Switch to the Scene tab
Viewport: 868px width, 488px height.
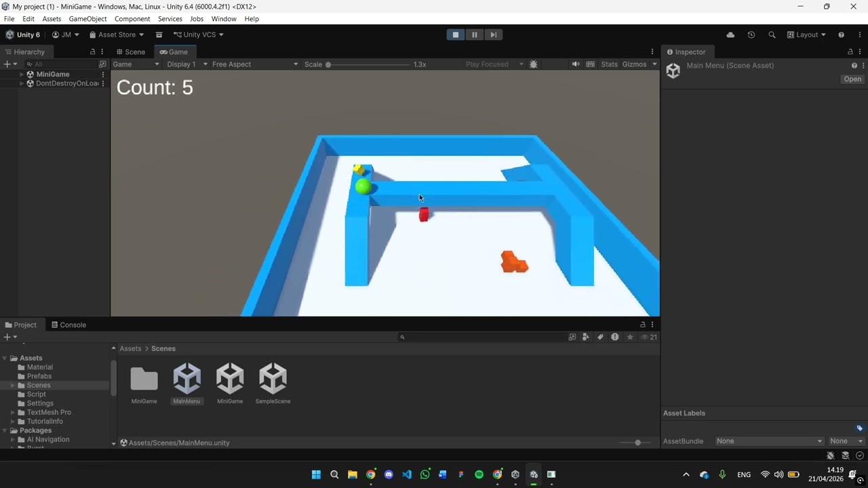tap(130, 52)
